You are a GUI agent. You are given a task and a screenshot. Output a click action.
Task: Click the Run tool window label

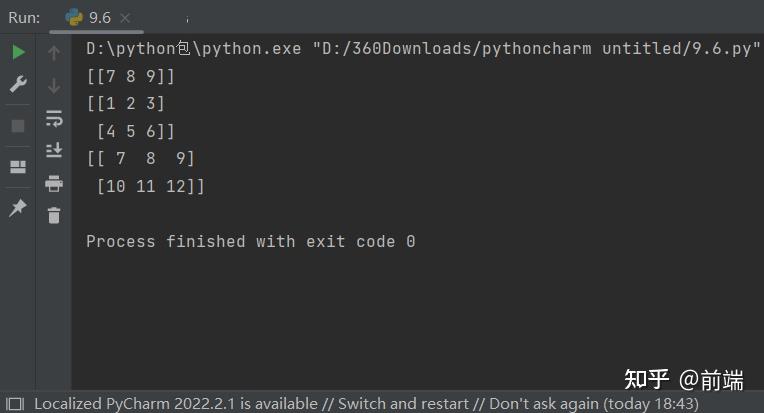pyautogui.click(x=24, y=18)
